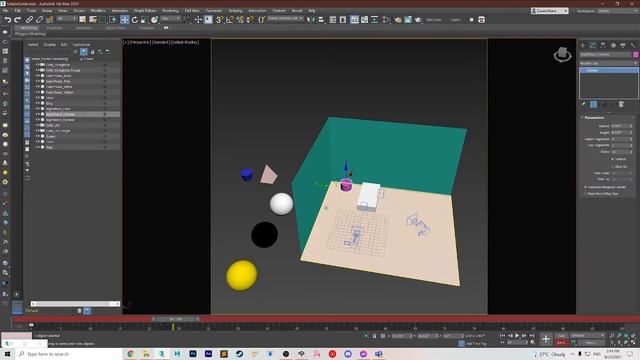The width and height of the screenshot is (640, 360).
Task: Open the Customize menu in Scene Explorer
Action: click(81, 45)
